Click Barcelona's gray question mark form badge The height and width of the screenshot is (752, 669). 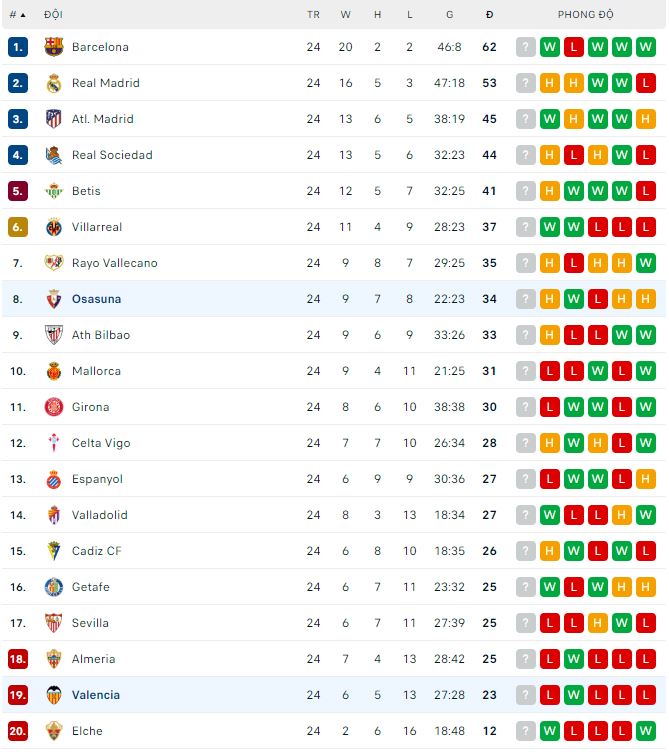(x=526, y=47)
